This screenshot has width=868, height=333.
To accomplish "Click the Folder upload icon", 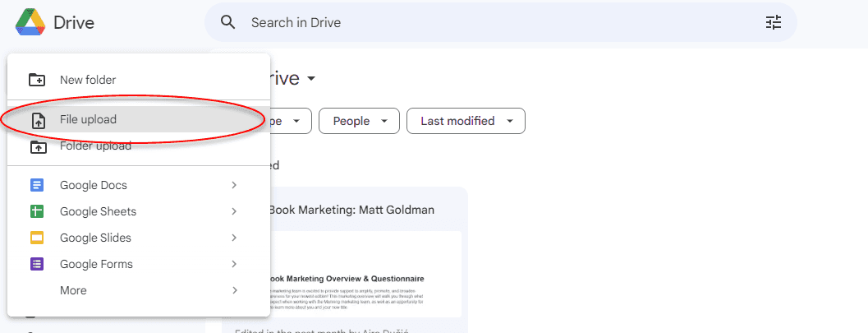I will (x=37, y=146).
